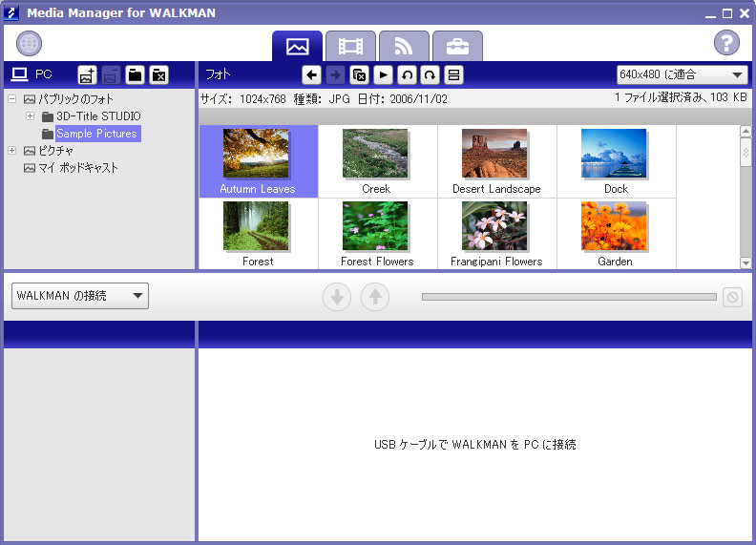
Task: Click the back arrow toolbar button
Action: coord(312,74)
